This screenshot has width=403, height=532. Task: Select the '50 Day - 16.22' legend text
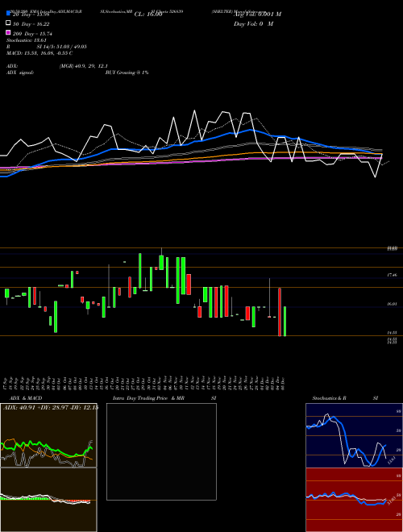tap(31, 24)
